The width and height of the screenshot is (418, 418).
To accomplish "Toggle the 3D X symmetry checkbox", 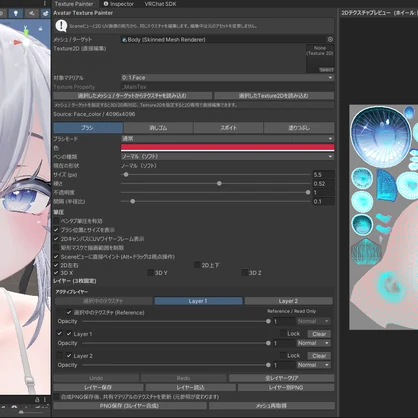I will click(x=56, y=273).
